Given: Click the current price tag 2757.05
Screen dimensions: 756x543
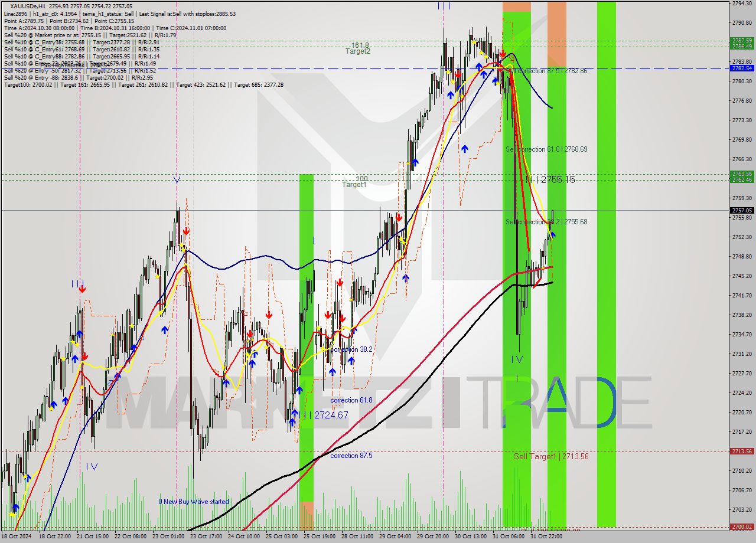Looking at the screenshot, I should [742, 210].
